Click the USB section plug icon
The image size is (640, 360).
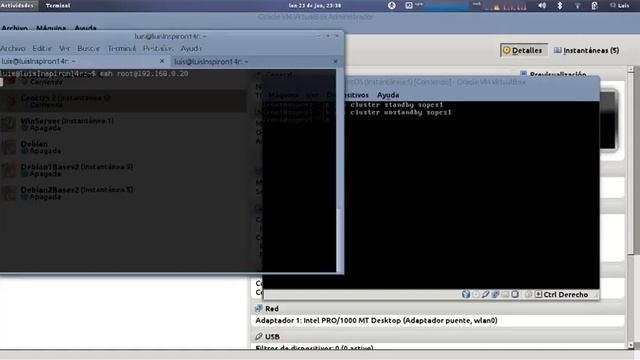click(258, 336)
